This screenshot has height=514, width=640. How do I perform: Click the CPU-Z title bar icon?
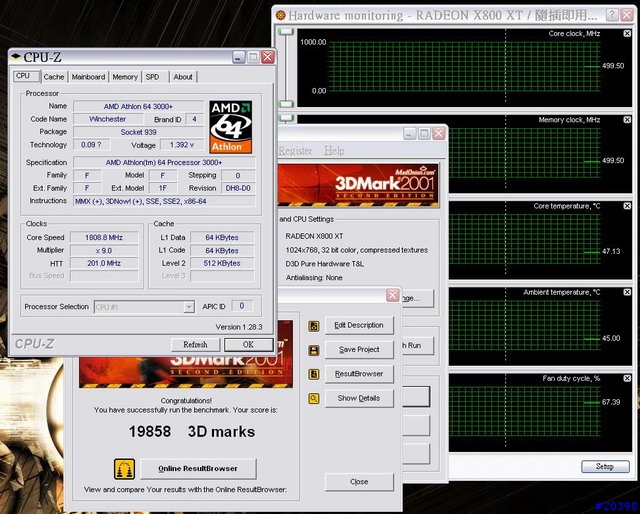16,57
